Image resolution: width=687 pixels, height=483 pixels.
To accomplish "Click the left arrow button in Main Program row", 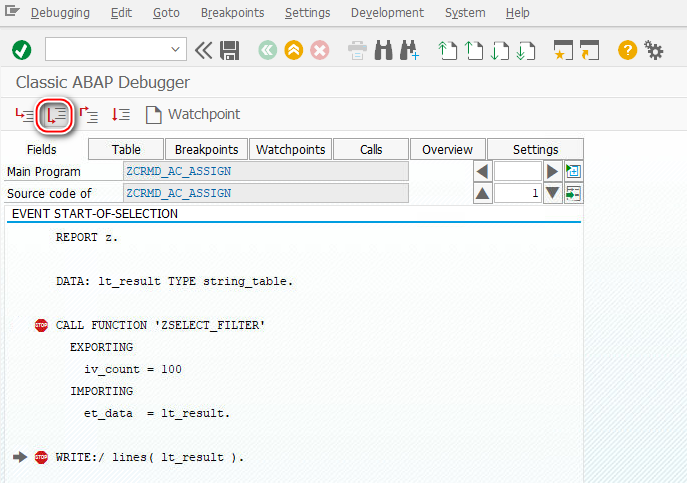I will click(x=483, y=171).
